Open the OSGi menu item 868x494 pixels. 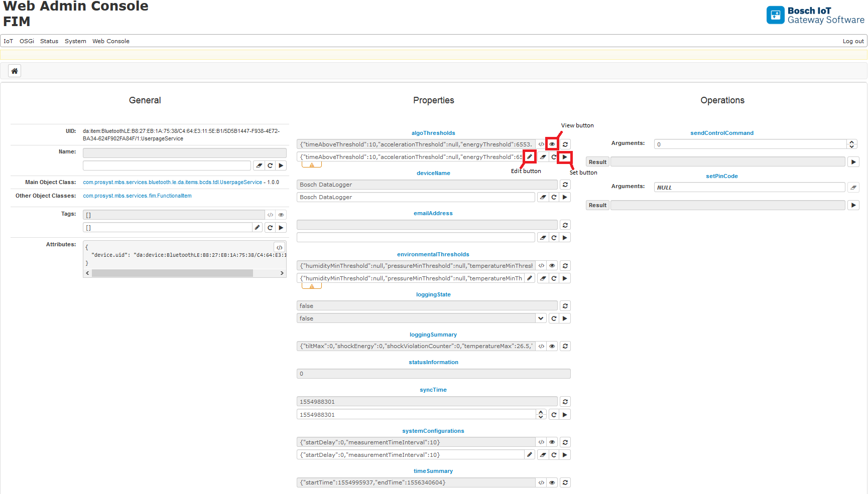click(27, 41)
